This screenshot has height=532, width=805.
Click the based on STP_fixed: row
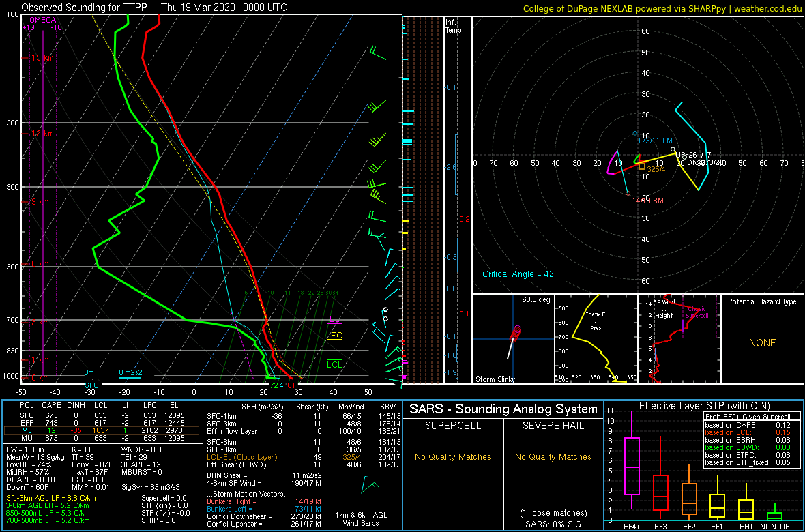[x=748, y=464]
